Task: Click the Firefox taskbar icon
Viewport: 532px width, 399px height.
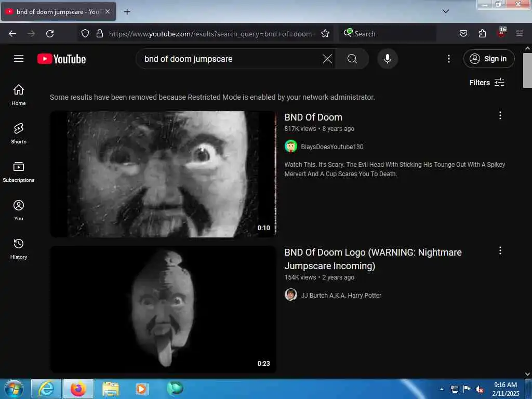Action: coord(78,389)
